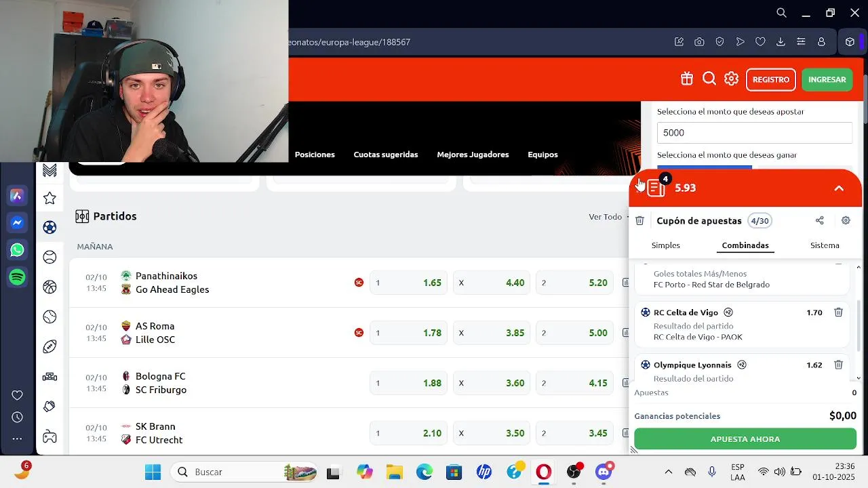Pick AS Roma win odds 1.78
The height and width of the screenshot is (488, 868).
pos(408,333)
